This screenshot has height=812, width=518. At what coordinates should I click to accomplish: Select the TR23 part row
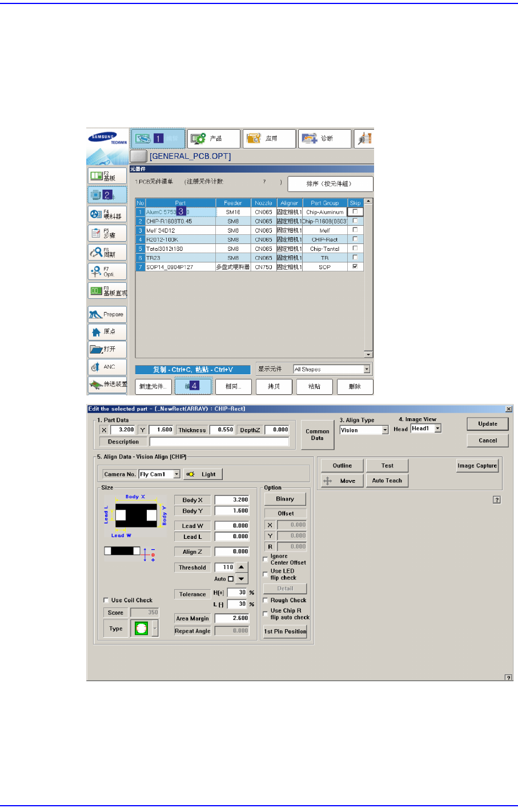(x=254, y=258)
